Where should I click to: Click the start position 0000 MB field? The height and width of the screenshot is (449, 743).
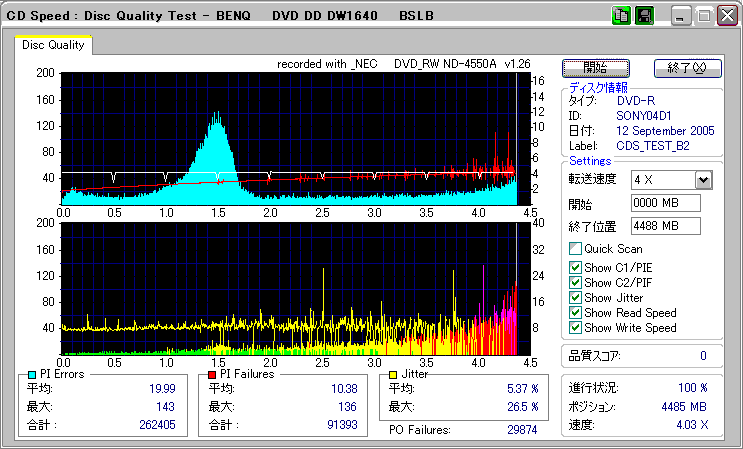coord(666,203)
